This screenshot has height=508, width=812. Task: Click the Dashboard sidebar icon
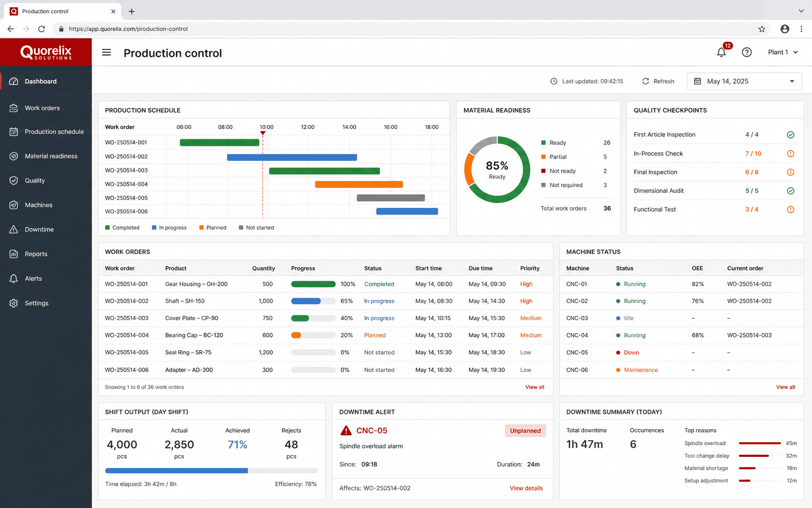(x=14, y=81)
